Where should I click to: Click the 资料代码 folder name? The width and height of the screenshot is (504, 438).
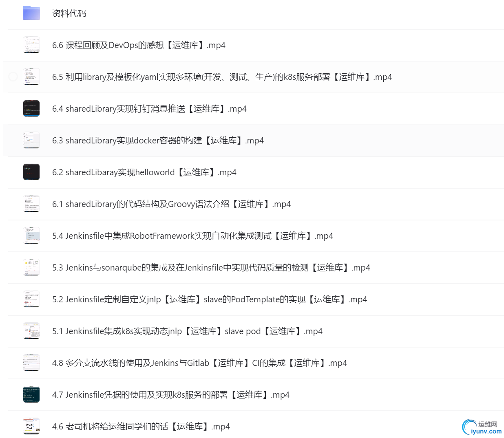69,13
